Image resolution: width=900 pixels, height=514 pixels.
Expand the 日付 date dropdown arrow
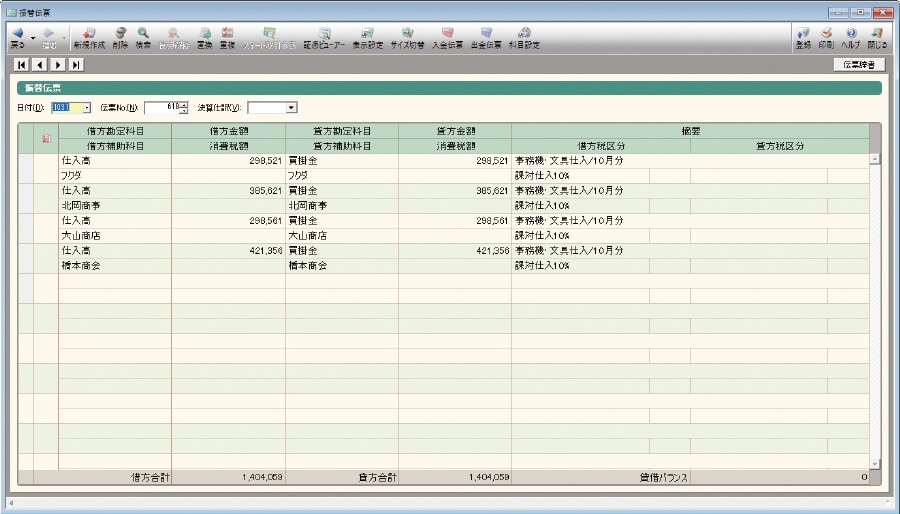click(x=87, y=107)
